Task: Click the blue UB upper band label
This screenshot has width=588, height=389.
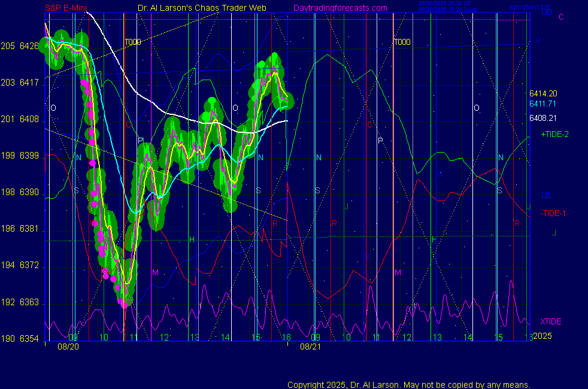Action: click(547, 13)
